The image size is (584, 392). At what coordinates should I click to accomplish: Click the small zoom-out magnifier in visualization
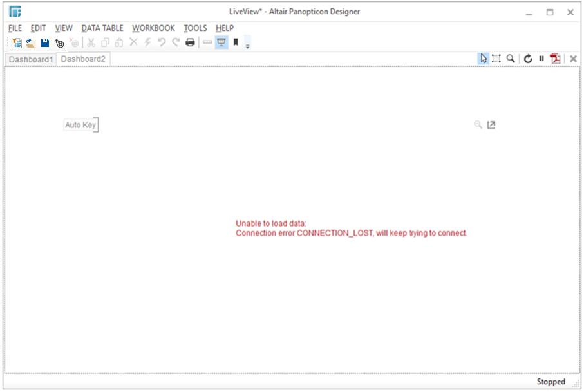coord(478,125)
